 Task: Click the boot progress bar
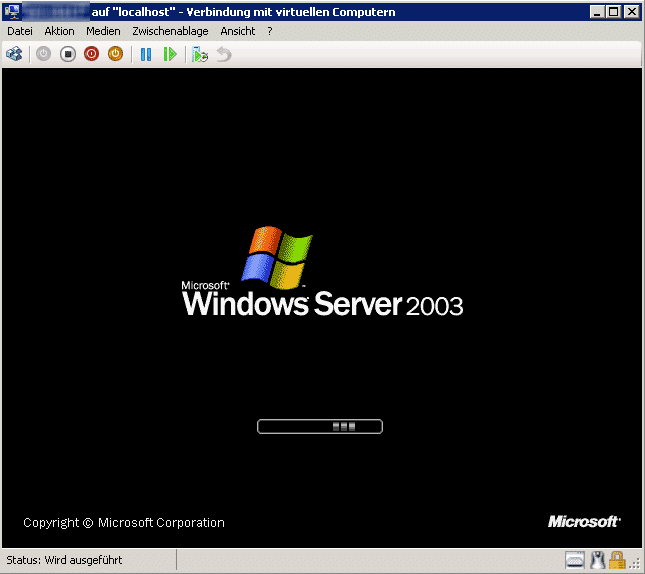320,426
